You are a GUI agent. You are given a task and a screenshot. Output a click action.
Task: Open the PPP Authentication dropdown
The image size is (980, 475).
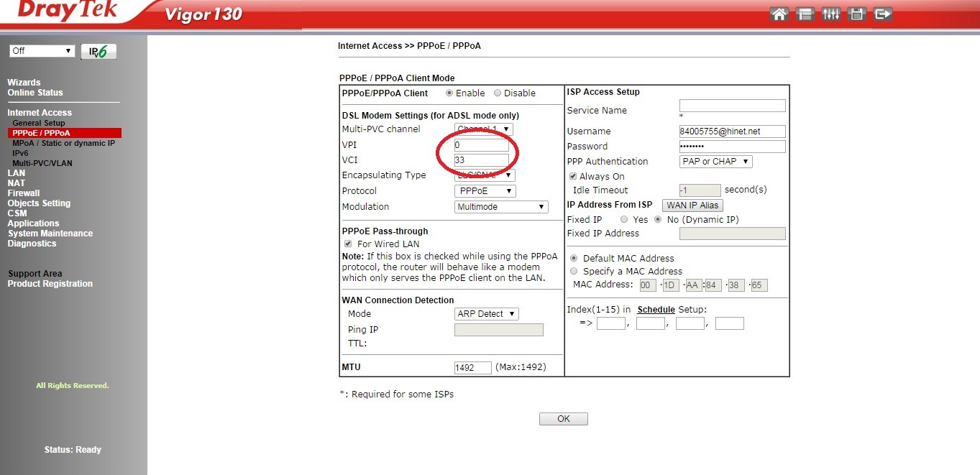[x=715, y=162]
